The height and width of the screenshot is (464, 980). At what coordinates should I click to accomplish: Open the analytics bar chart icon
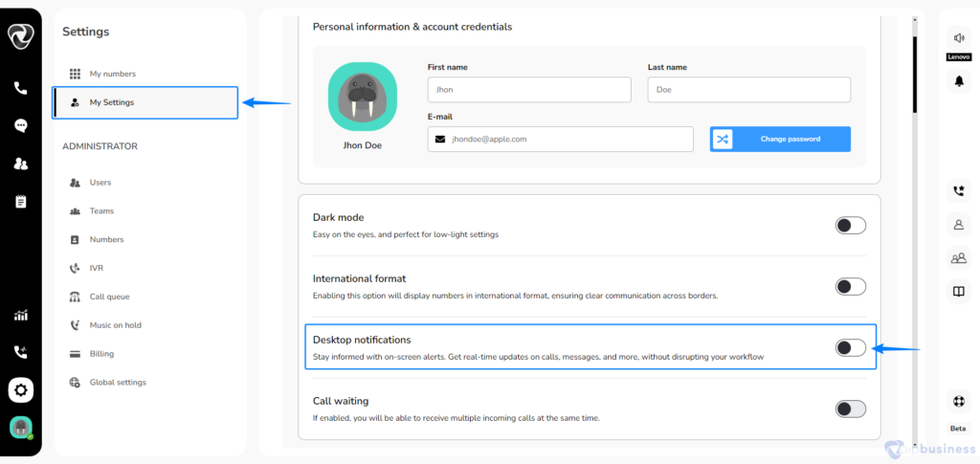[x=21, y=316]
